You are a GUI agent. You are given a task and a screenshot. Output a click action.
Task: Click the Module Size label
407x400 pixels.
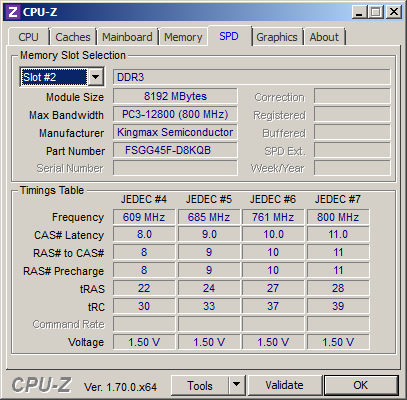(75, 97)
